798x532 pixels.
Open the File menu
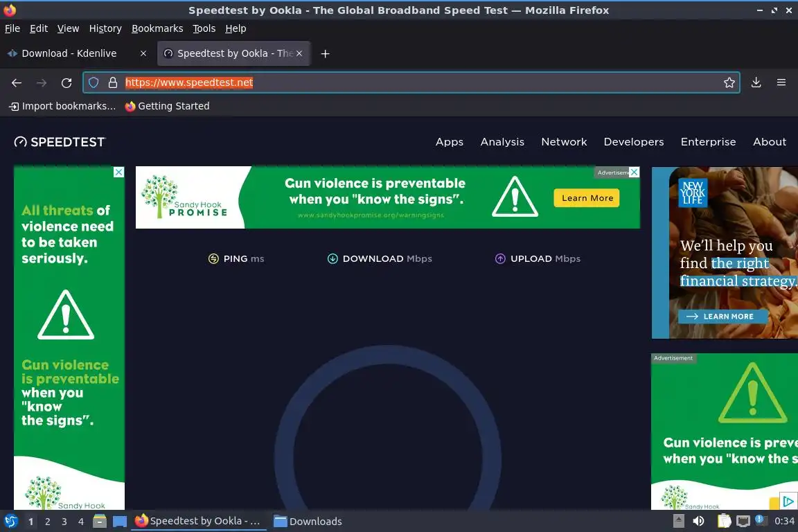(12, 28)
